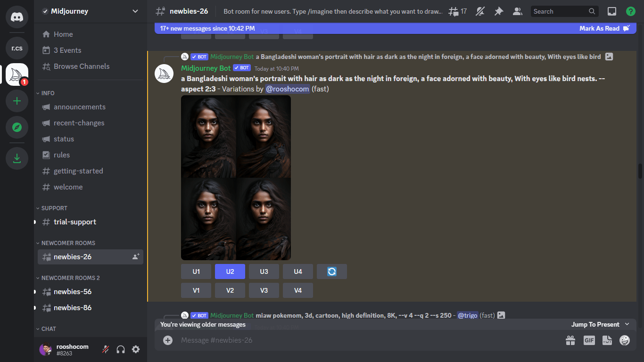The height and width of the screenshot is (362, 644).
Task: Open the pinned messages pin icon
Action: click(x=498, y=11)
